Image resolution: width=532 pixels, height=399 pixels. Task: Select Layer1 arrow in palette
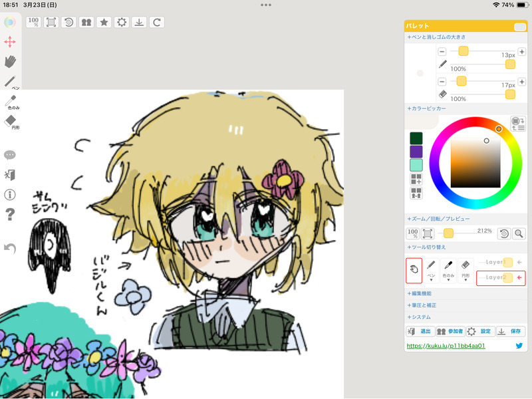click(519, 262)
